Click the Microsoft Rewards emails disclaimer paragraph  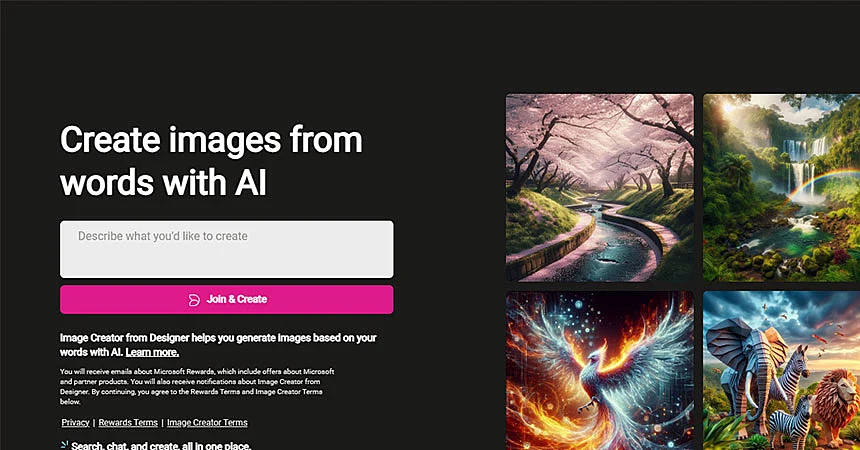(197, 386)
